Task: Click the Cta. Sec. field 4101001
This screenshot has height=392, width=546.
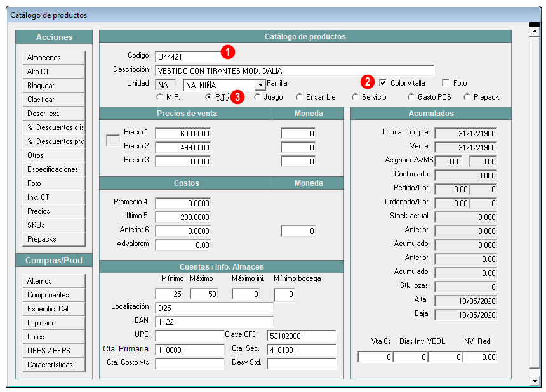Action: [x=302, y=350]
